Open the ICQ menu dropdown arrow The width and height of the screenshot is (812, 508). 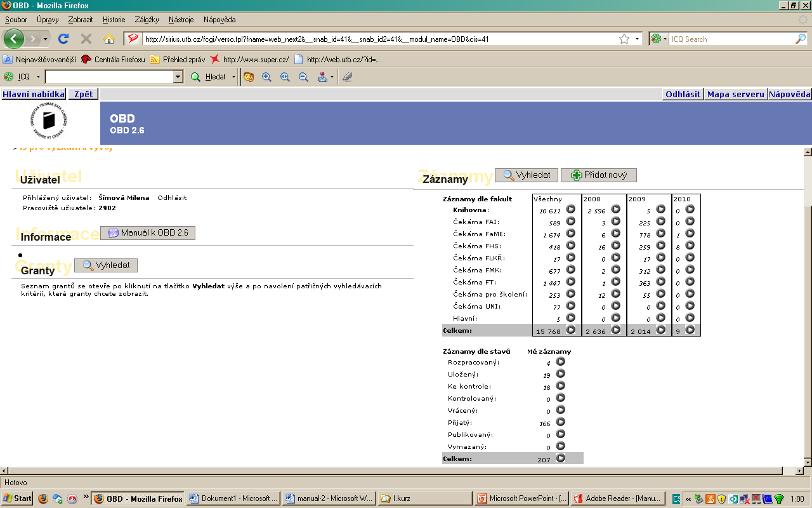(38, 77)
